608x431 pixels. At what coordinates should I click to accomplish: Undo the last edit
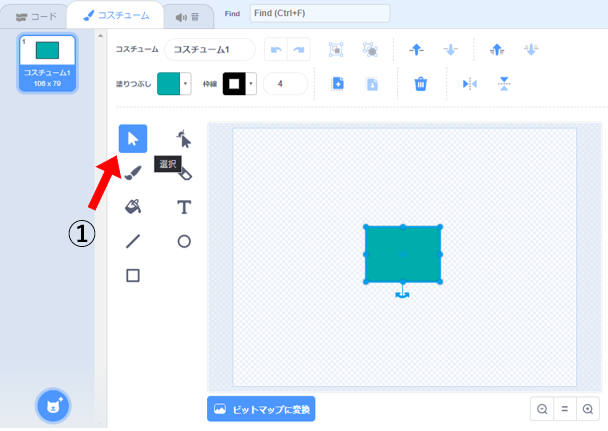[x=276, y=50]
